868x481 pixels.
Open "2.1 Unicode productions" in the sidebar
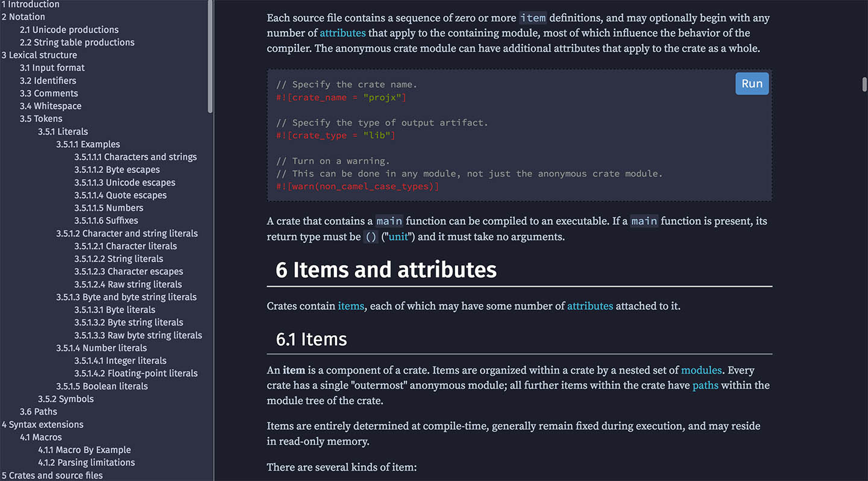[x=69, y=29]
